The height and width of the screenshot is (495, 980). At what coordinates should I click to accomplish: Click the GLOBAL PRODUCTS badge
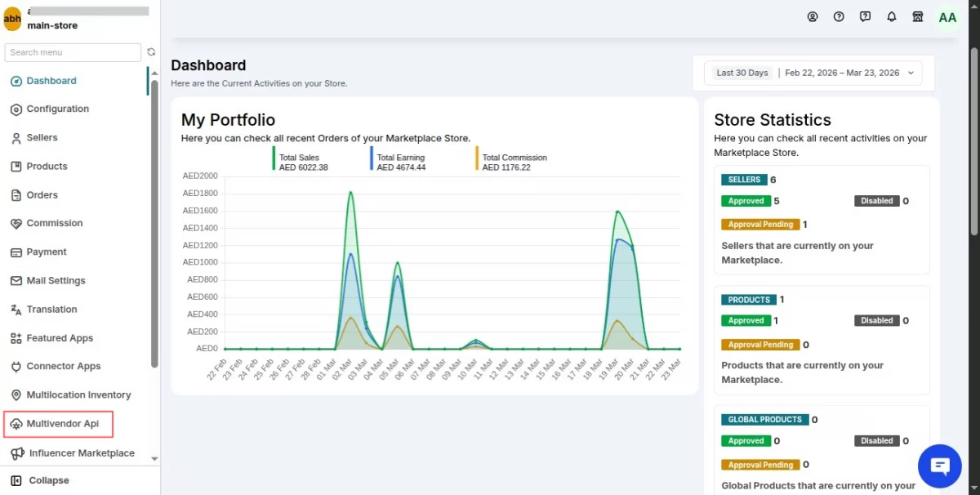764,420
